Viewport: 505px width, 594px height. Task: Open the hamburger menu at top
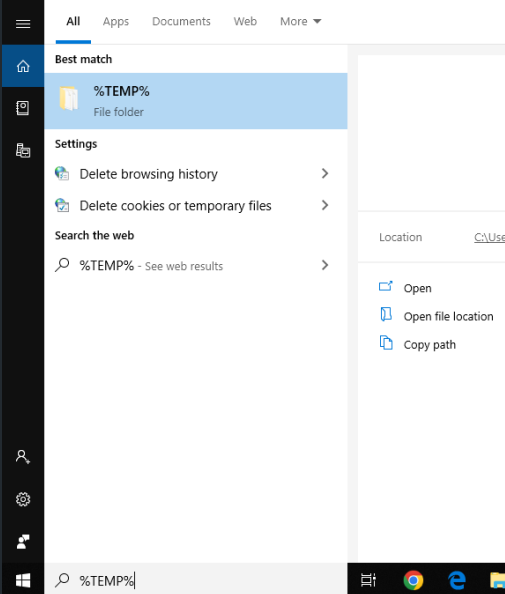click(x=23, y=24)
